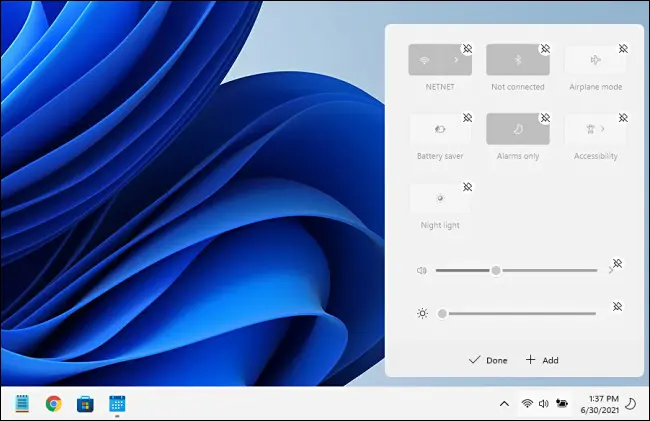Unpin the Alarms only tile
This screenshot has width=650, height=421.
(545, 117)
